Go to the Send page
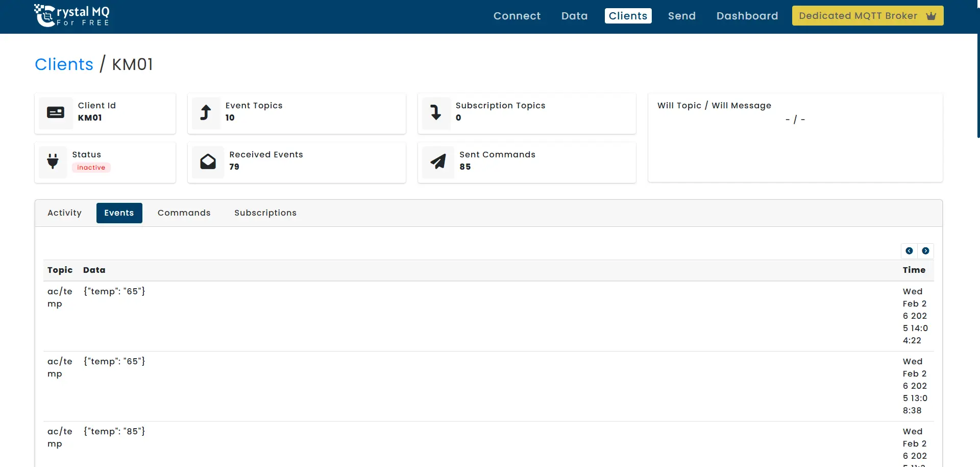This screenshot has height=467, width=980. 681,16
